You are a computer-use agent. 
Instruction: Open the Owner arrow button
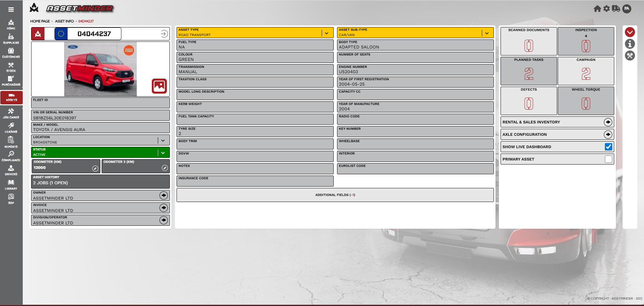click(x=164, y=195)
